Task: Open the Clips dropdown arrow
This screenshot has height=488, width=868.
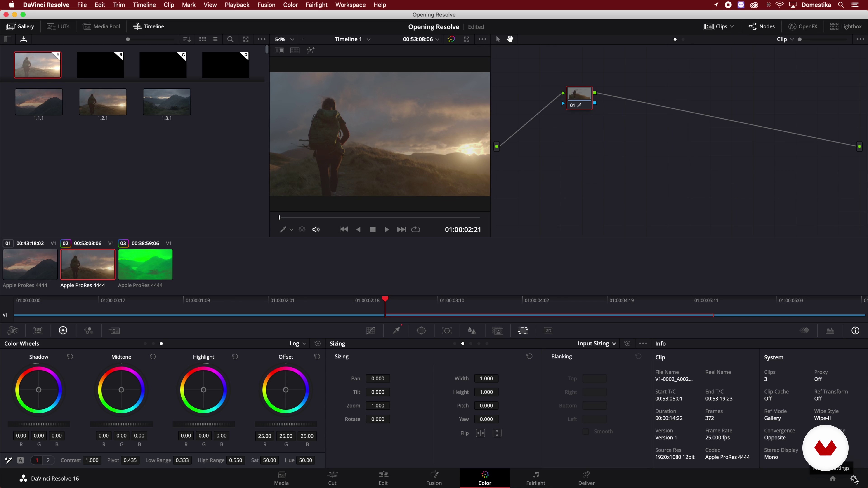Action: coord(732,27)
